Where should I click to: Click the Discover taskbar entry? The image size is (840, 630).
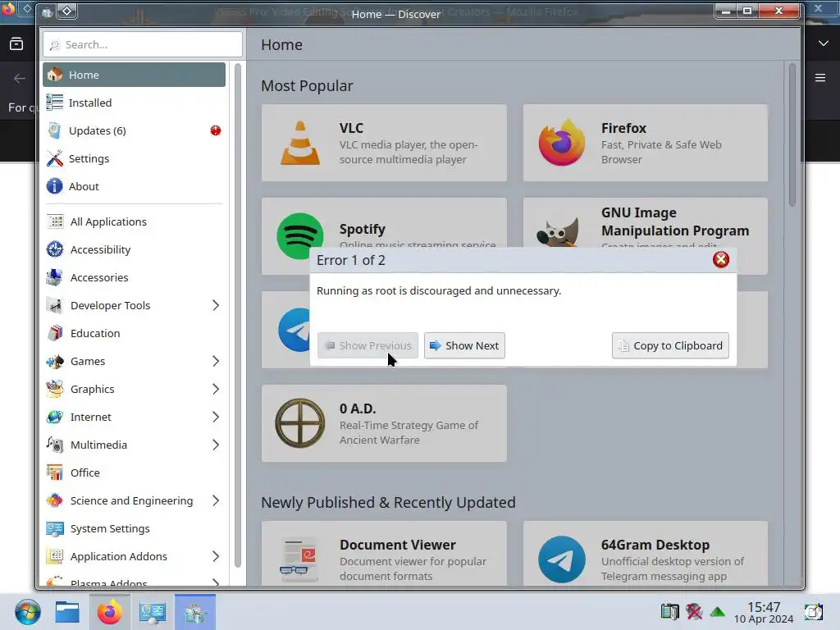tap(195, 612)
